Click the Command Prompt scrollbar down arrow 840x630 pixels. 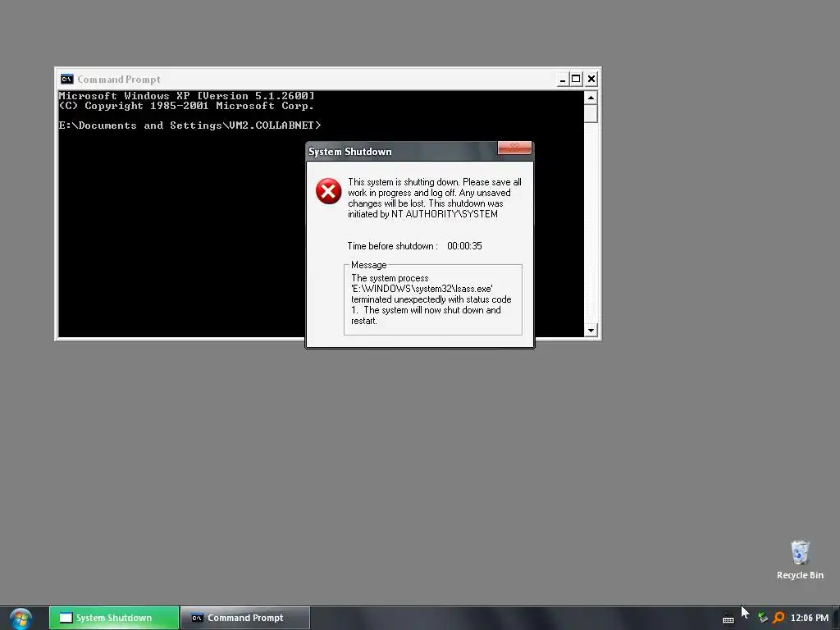coord(591,330)
